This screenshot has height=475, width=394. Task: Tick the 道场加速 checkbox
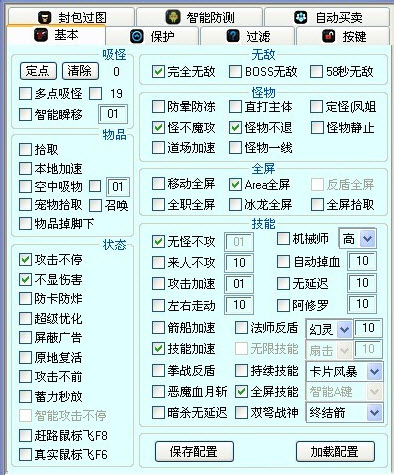[158, 148]
